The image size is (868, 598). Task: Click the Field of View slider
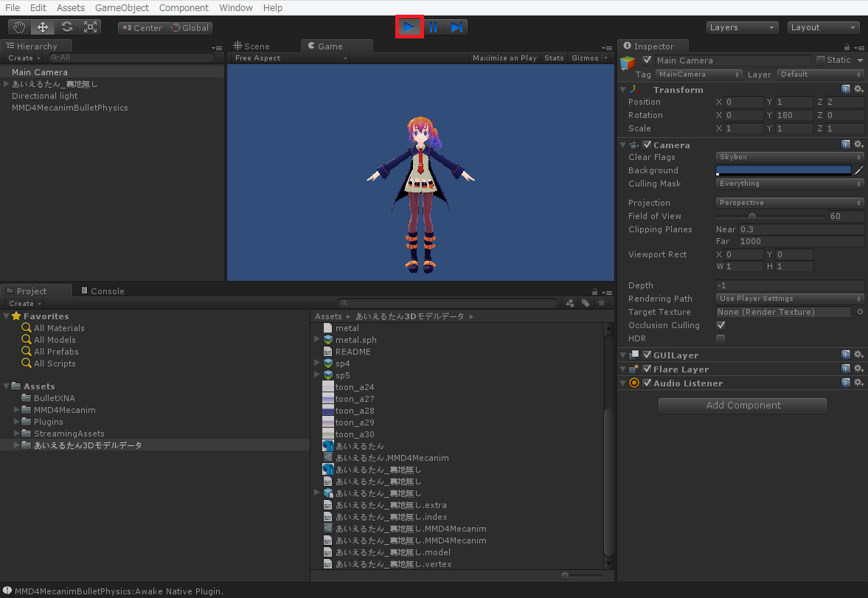(x=769, y=217)
